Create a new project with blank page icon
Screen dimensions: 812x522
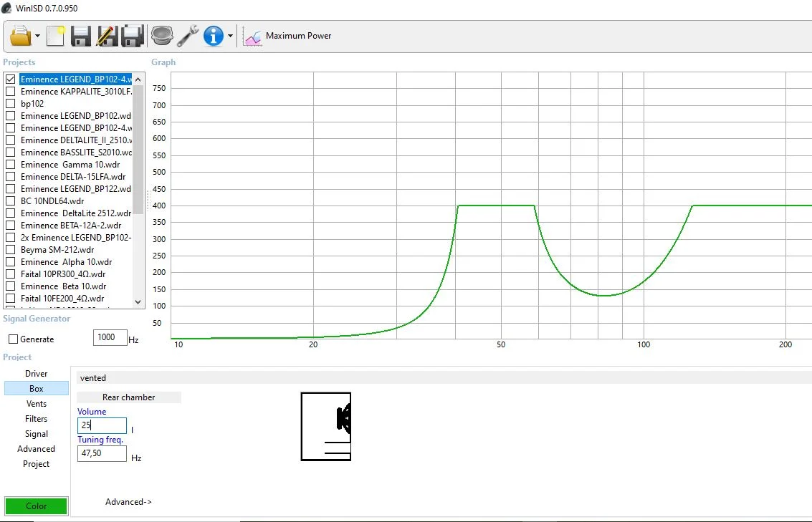pos(55,35)
